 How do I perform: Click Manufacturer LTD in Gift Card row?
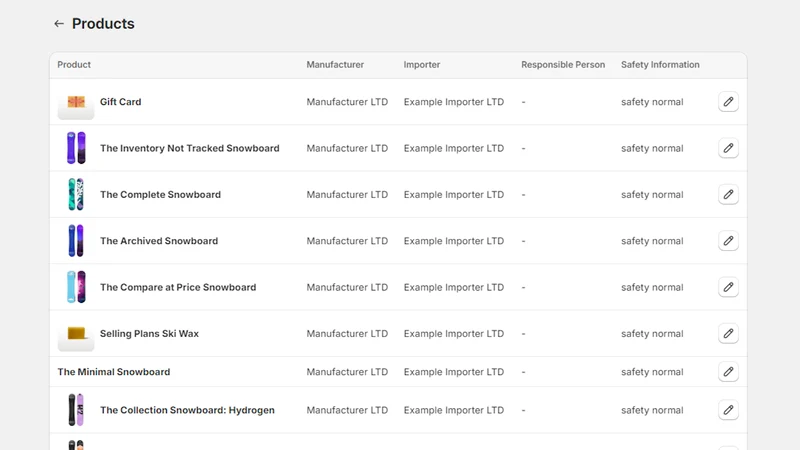point(347,102)
